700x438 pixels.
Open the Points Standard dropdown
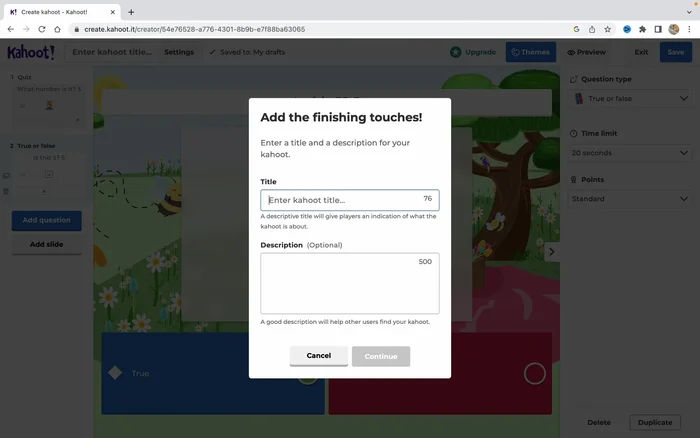tap(630, 199)
